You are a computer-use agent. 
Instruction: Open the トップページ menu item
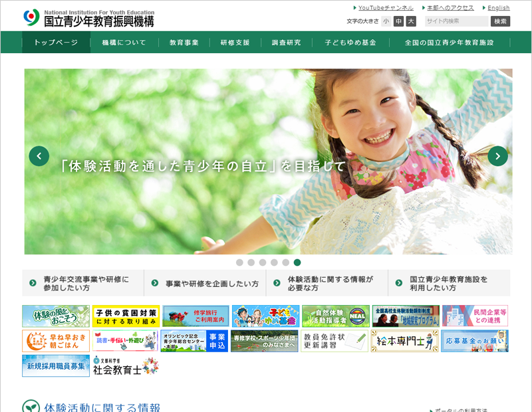pyautogui.click(x=56, y=43)
